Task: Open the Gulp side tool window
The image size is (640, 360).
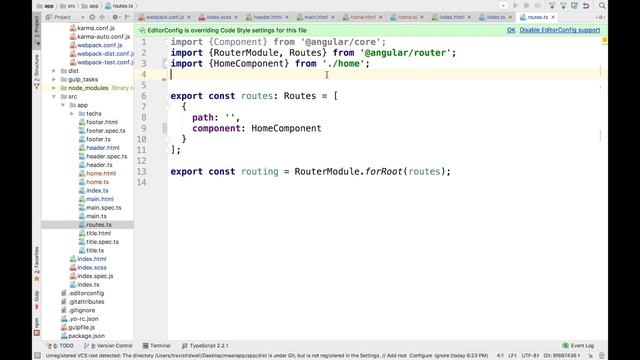Action: pyautogui.click(x=37, y=300)
